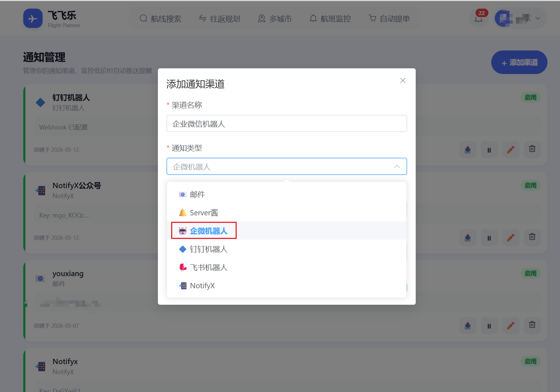Close the 添加通知渠道 dialog

pyautogui.click(x=403, y=80)
